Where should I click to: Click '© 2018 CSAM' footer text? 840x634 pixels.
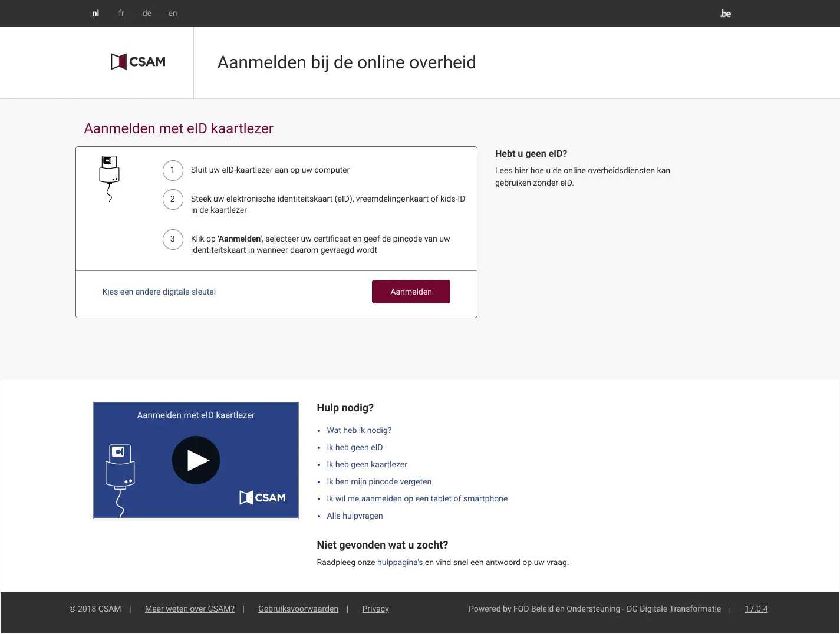coord(95,609)
